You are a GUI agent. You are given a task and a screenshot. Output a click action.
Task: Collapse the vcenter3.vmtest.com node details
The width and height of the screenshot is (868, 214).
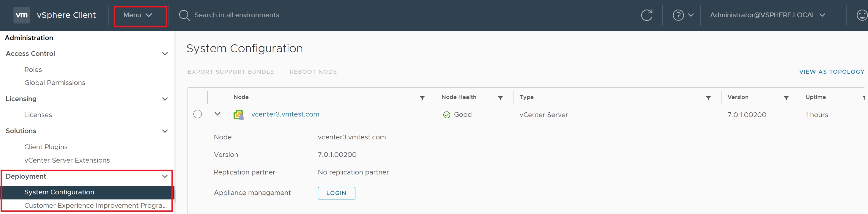tap(217, 114)
